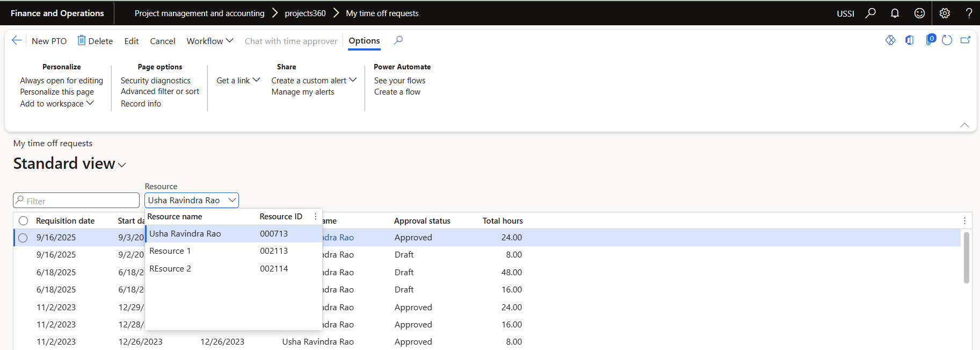Expand the Workflow menu
980x350 pixels.
click(x=209, y=41)
